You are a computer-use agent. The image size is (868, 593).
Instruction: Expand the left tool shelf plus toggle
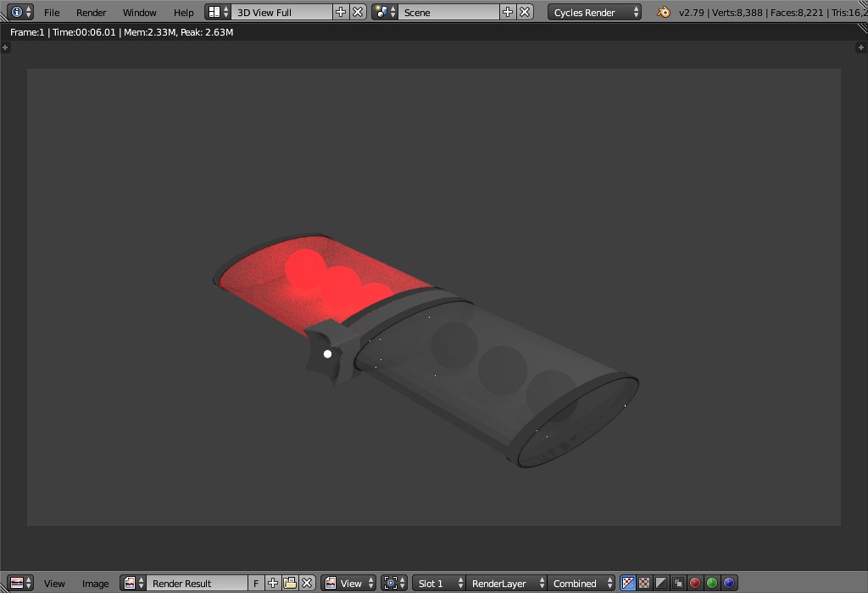[x=6, y=47]
